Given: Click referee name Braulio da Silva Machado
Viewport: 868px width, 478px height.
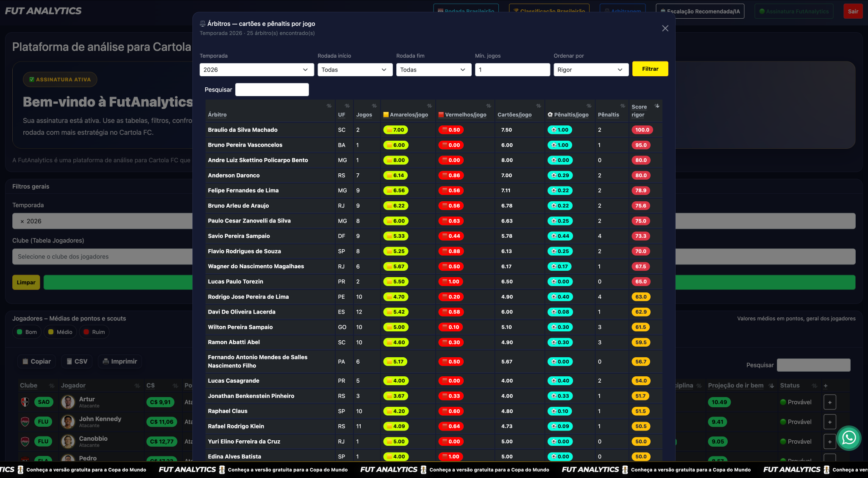Looking at the screenshot, I should click(242, 130).
